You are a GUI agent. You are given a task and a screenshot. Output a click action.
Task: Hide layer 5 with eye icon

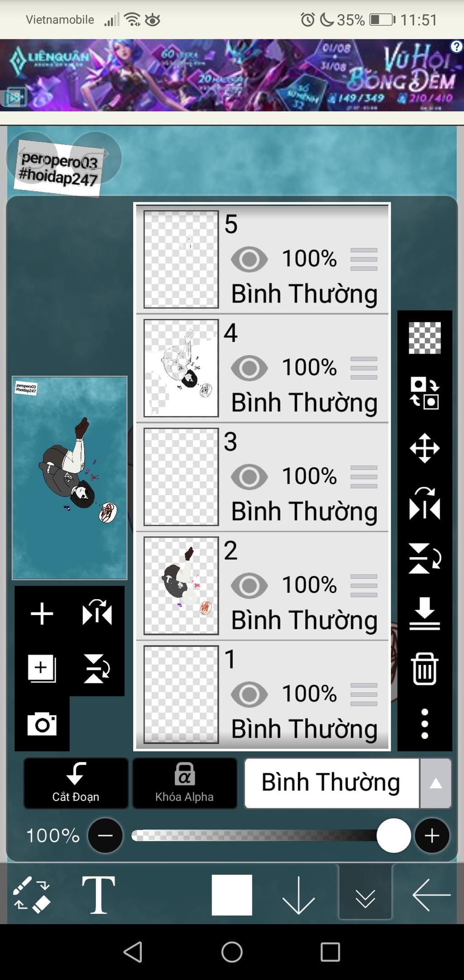[249, 259]
